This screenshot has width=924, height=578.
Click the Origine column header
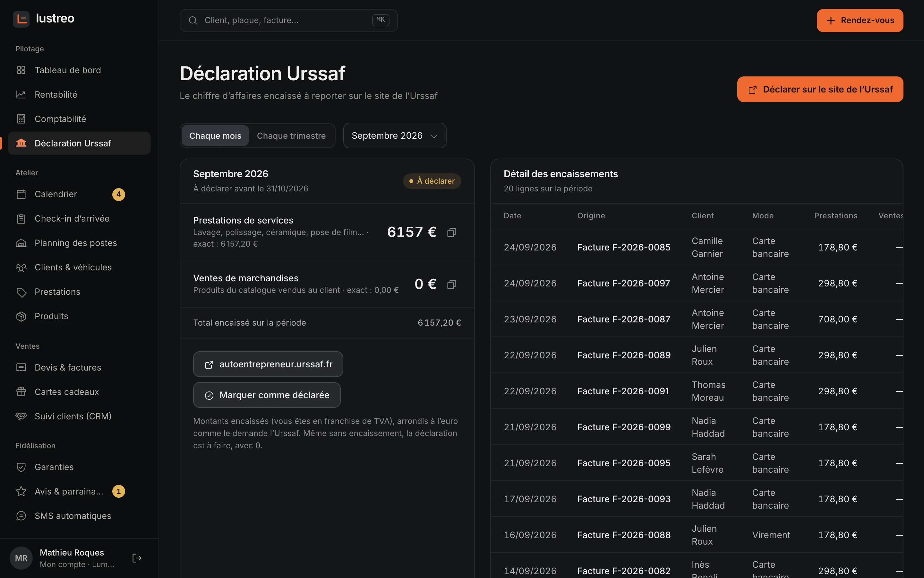(591, 215)
